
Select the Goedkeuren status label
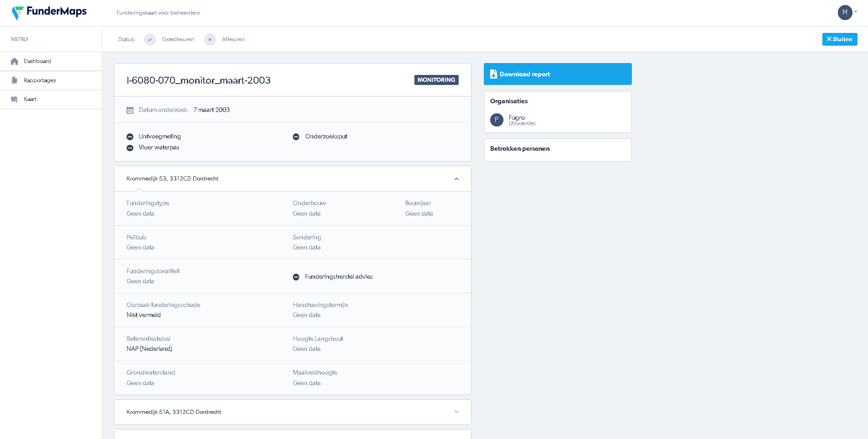[178, 39]
